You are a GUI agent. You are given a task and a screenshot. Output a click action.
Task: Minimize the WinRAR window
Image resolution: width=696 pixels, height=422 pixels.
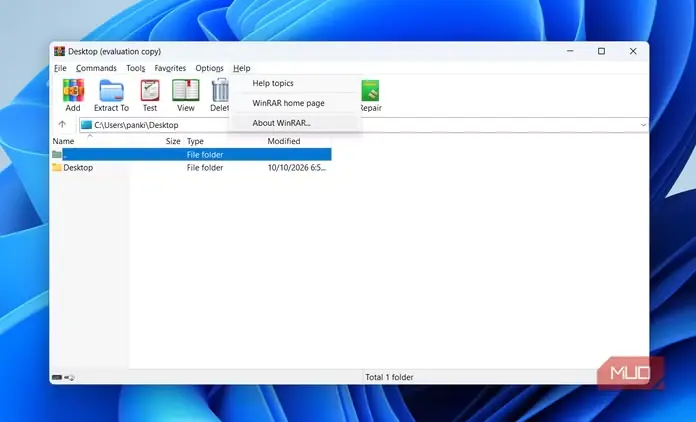pos(570,51)
